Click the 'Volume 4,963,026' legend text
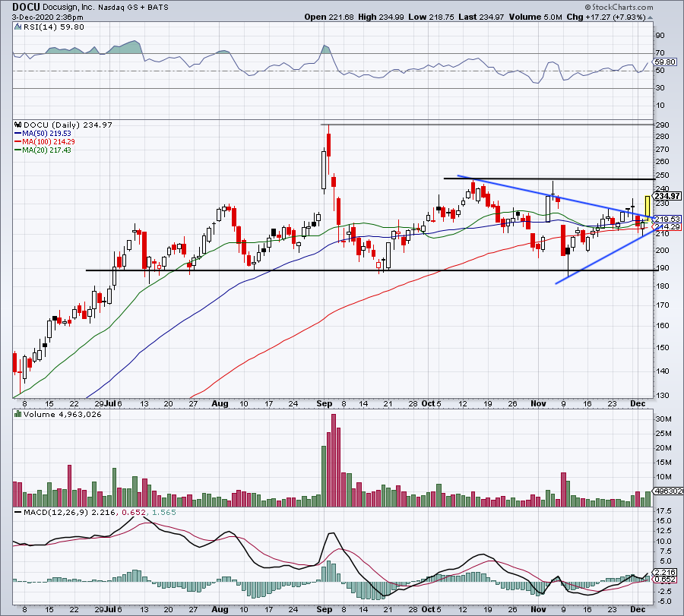The height and width of the screenshot is (616, 684). pyautogui.click(x=62, y=414)
